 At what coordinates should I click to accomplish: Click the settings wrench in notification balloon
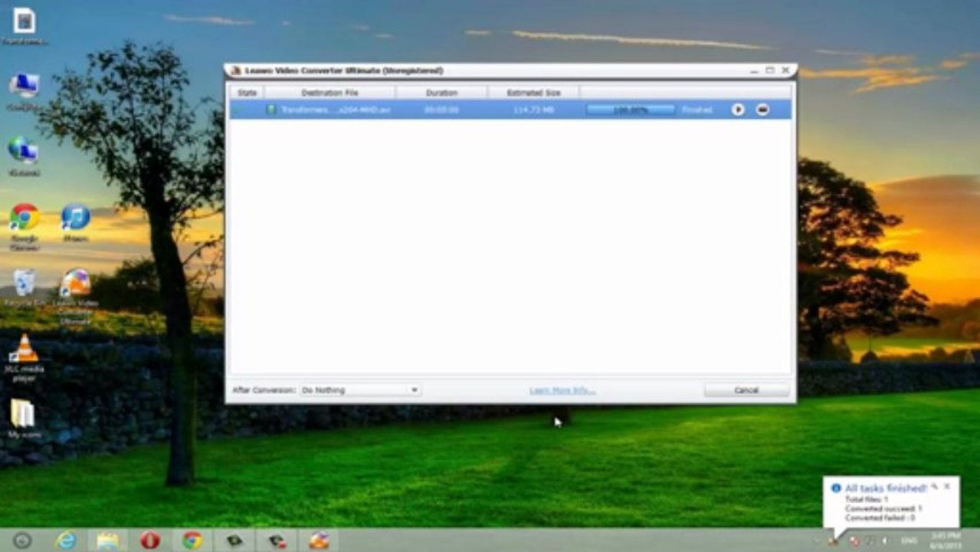[x=934, y=486]
